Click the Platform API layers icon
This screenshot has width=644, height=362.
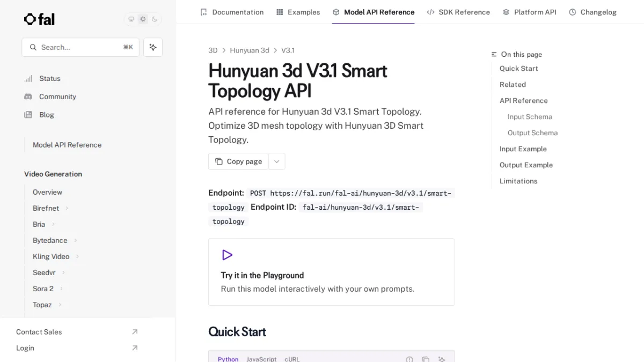(506, 12)
